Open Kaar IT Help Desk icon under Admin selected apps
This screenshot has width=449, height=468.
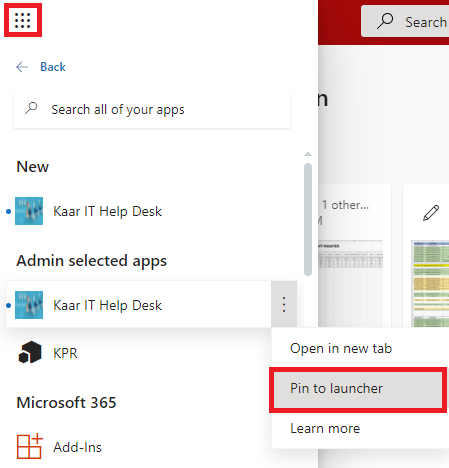[x=29, y=305]
